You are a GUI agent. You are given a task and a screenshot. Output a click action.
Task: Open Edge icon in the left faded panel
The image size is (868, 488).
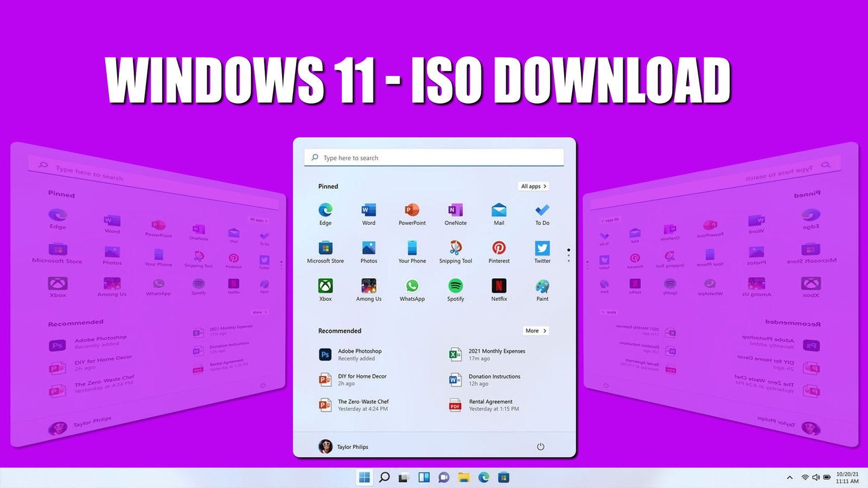pos(58,219)
